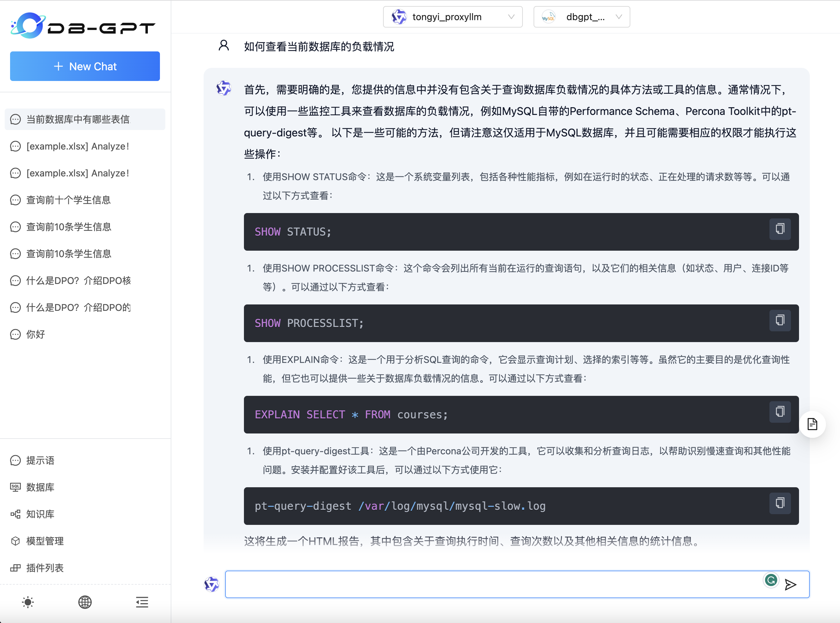Viewport: 840px width, 623px height.
Task: Select the 你好 conversation
Action: (35, 334)
